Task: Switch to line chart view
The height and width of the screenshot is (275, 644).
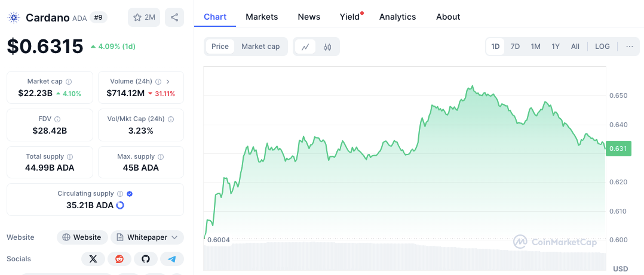Action: (305, 47)
